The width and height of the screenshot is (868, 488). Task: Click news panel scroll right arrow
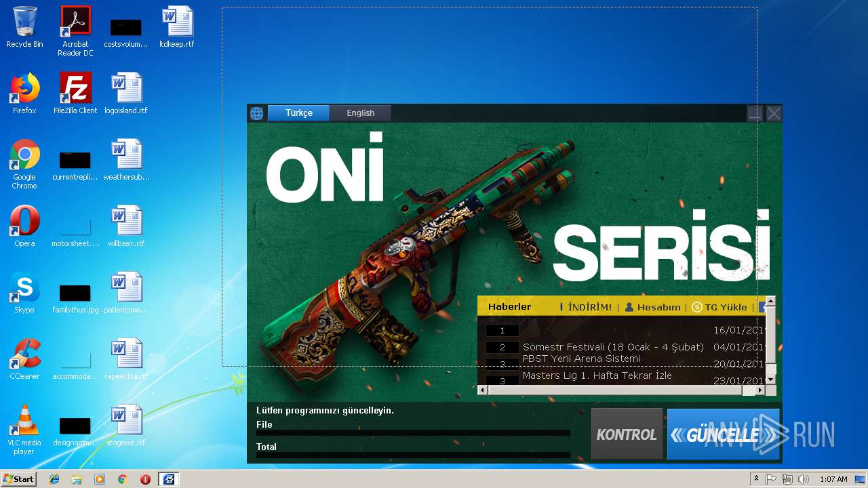tap(760, 390)
